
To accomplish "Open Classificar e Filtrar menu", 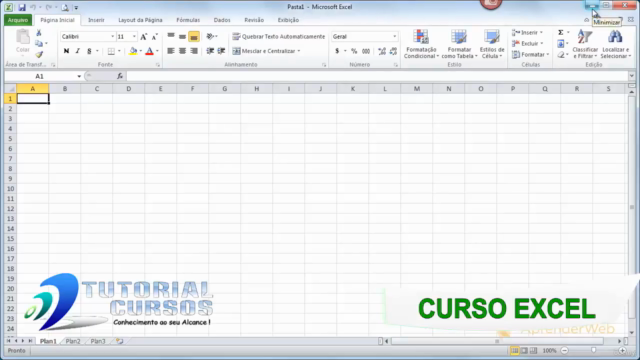I will (585, 44).
